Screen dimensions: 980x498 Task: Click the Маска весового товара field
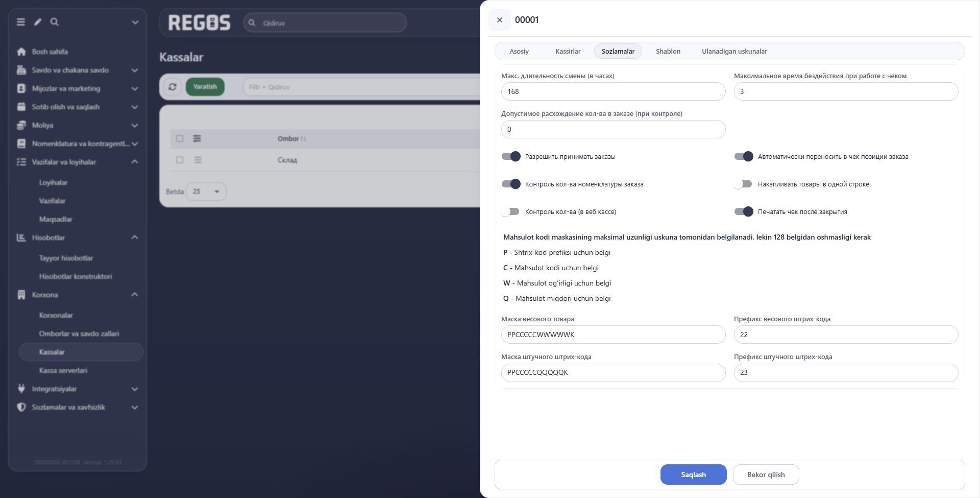tap(613, 335)
